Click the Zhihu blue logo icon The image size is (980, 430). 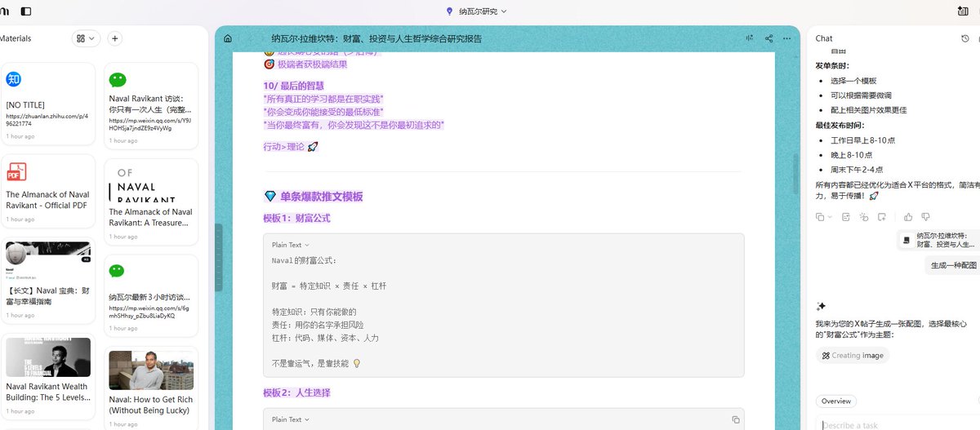pos(13,79)
